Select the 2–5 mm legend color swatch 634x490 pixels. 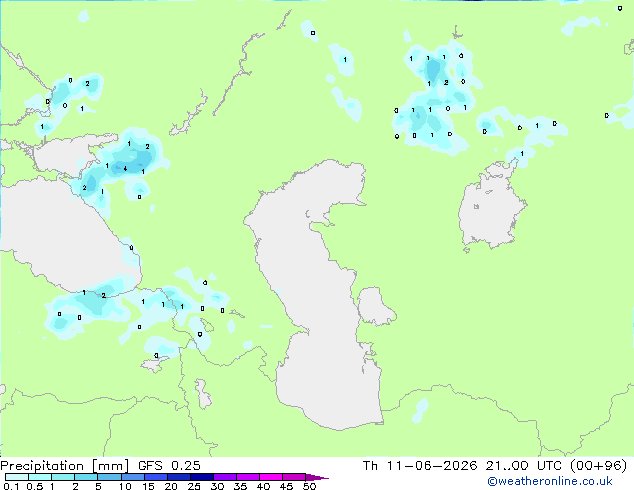point(86,477)
